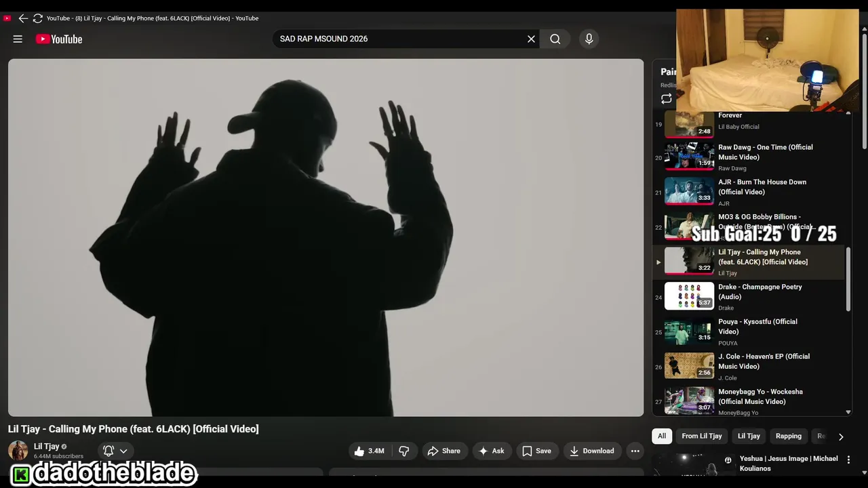Select the From Lil Tjay chip
The height and width of the screenshot is (488, 868).
tap(702, 436)
